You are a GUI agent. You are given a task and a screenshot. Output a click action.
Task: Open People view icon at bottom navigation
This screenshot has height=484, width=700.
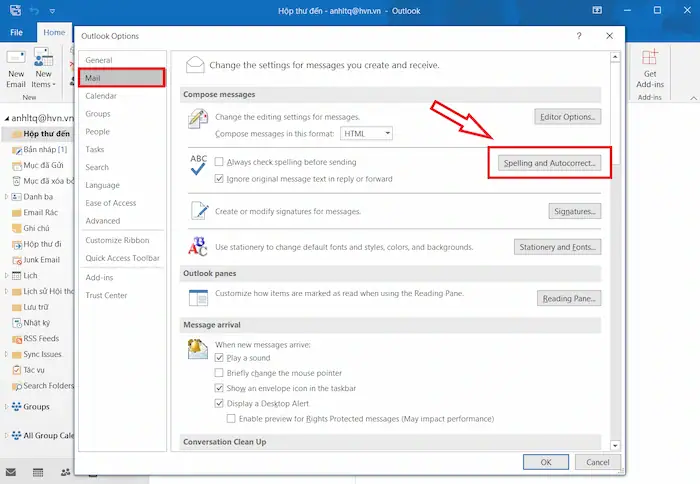(x=66, y=472)
